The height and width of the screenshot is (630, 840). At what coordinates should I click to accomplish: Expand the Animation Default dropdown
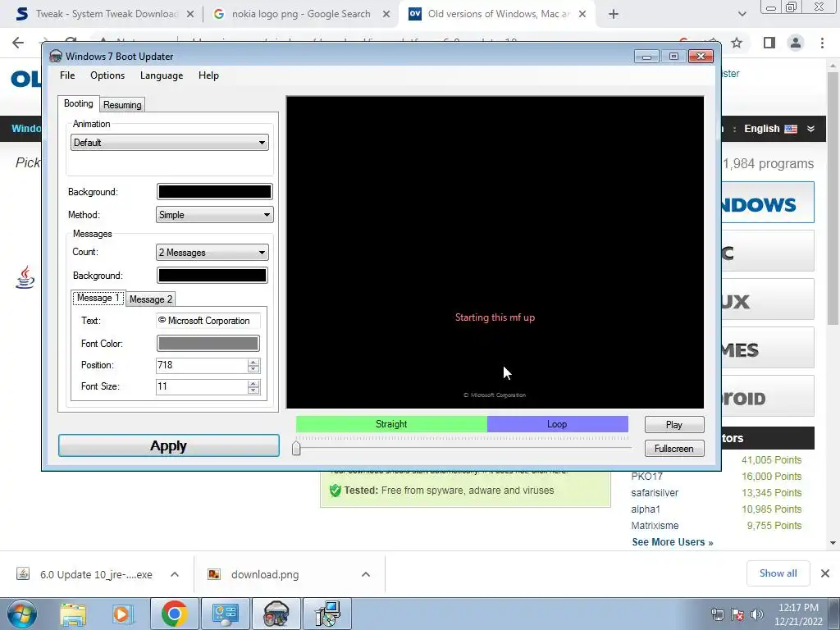pos(169,143)
